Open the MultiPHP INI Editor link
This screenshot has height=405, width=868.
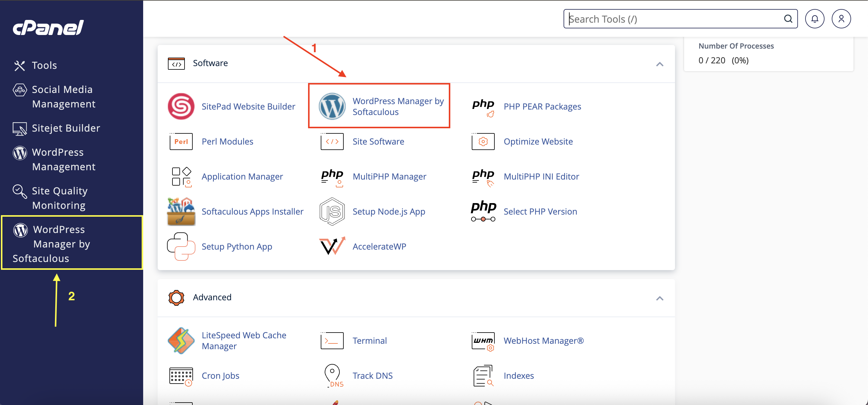(541, 177)
